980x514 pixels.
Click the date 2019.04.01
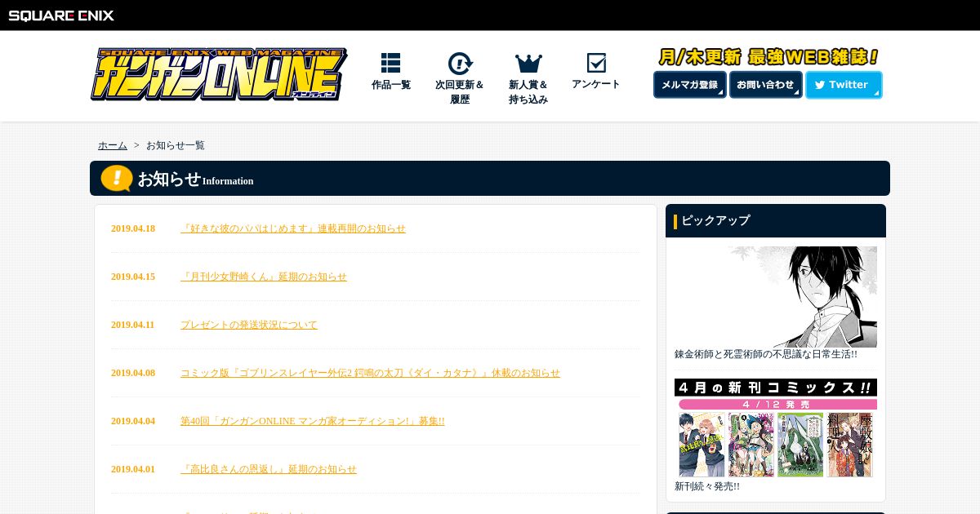(133, 469)
